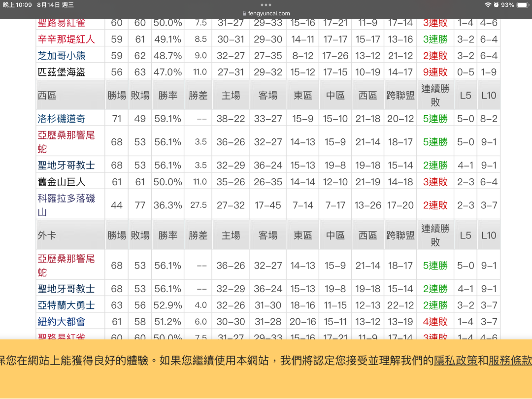Click 跨聯盟 column header in the 西區 table
This screenshot has height=399, width=532.
click(x=400, y=96)
